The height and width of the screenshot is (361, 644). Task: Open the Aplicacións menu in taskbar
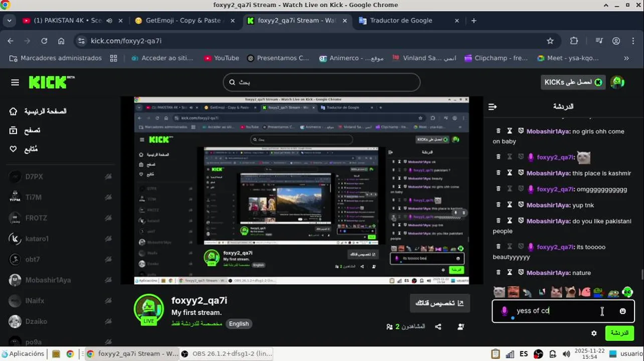point(24,353)
